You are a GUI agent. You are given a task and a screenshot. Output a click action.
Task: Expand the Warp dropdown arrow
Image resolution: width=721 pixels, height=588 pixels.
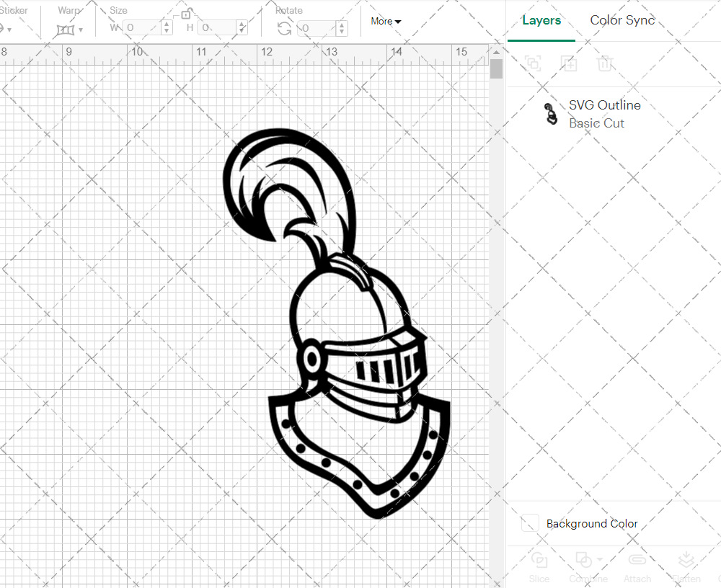[x=81, y=30]
